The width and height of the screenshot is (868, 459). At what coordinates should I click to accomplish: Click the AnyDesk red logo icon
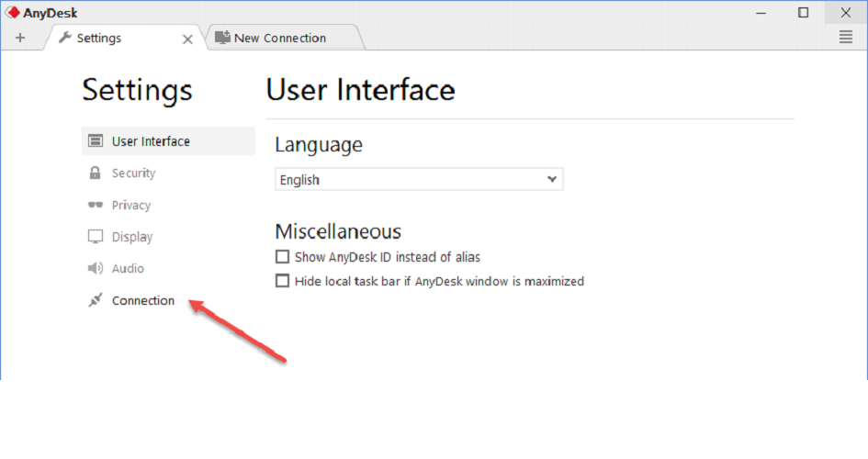click(13, 13)
